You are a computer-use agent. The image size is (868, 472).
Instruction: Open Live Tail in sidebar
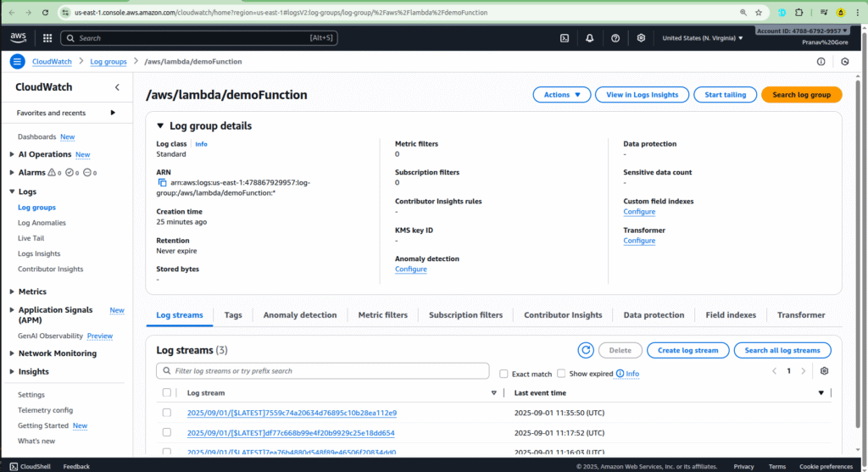point(31,238)
